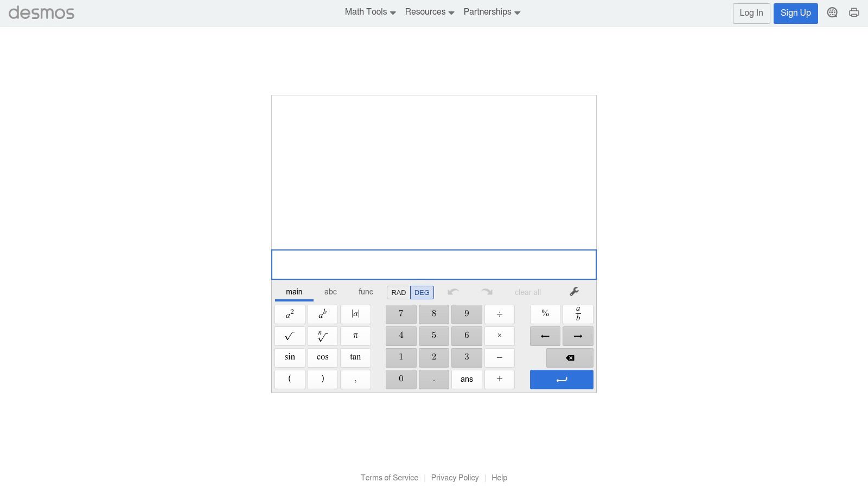Move the cursor left with arrow key
Image resolution: width=868 pixels, height=488 pixels.
coord(545,336)
